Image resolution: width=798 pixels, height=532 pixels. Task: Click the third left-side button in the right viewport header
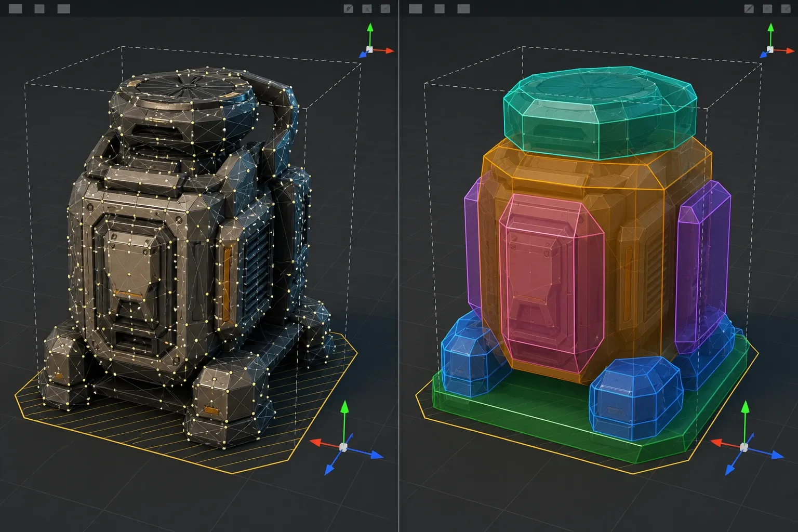[463, 9]
